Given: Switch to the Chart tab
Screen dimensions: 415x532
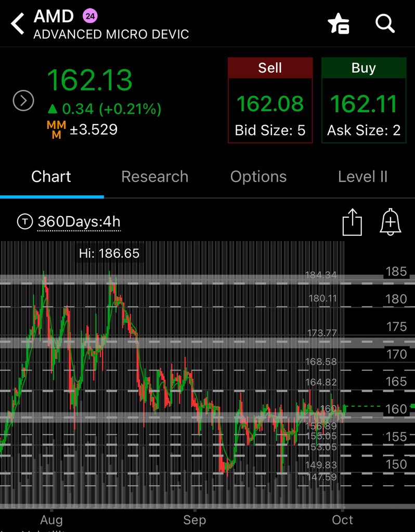Looking at the screenshot, I should (51, 177).
